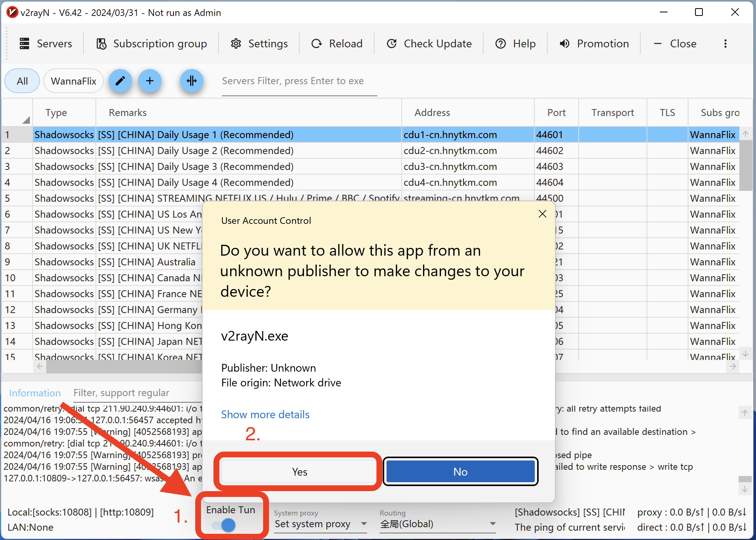
Task: Open the Subscription group menu
Action: click(152, 43)
